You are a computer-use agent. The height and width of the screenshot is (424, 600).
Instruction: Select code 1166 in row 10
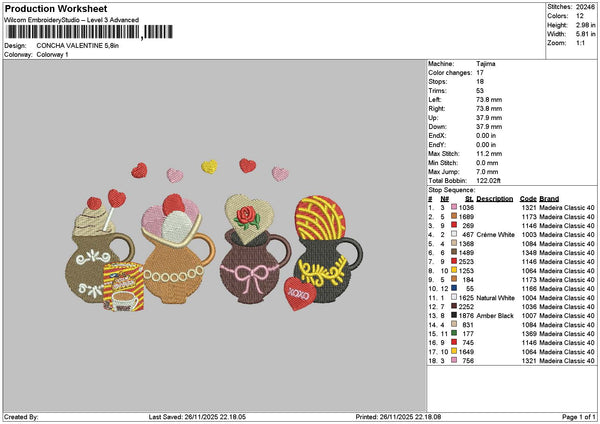pyautogui.click(x=529, y=289)
